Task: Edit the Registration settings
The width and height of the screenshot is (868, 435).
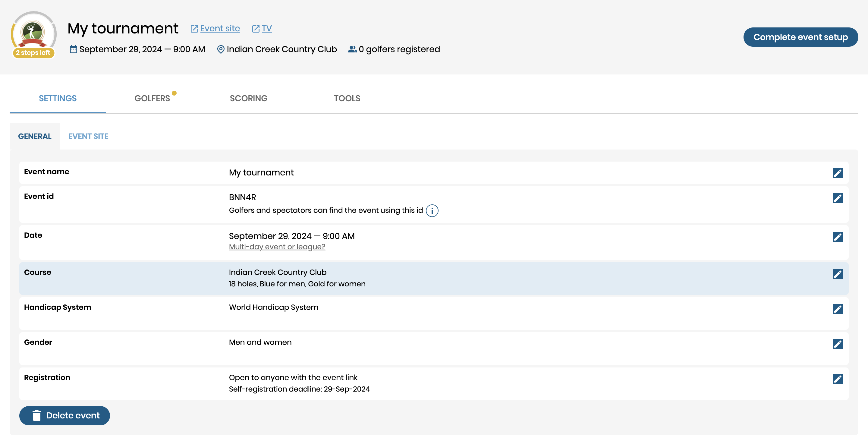Action: (837, 379)
